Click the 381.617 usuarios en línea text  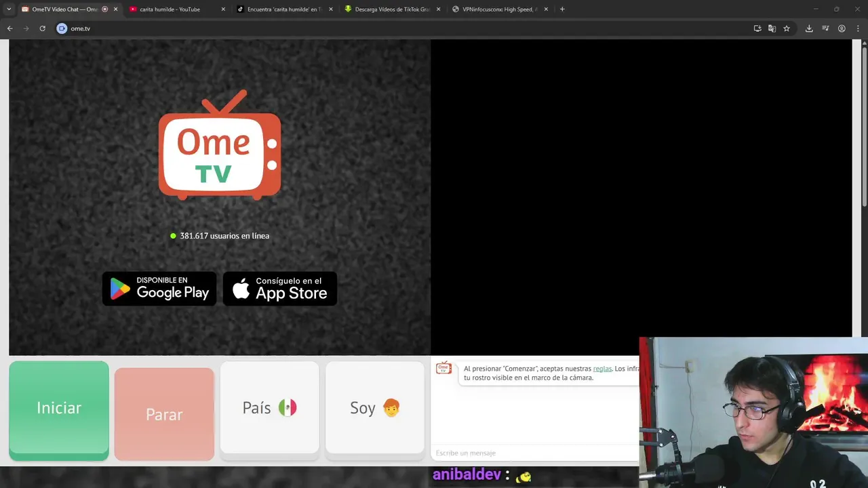(224, 236)
